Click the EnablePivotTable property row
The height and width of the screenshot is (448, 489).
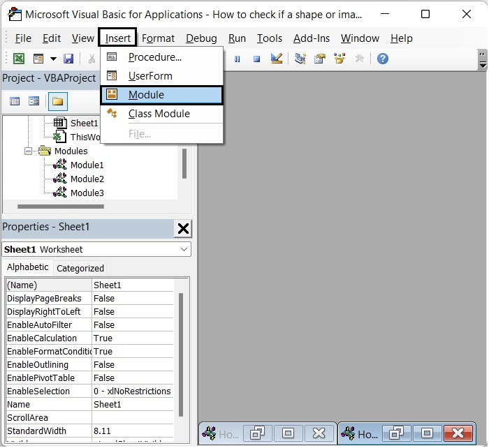point(90,378)
